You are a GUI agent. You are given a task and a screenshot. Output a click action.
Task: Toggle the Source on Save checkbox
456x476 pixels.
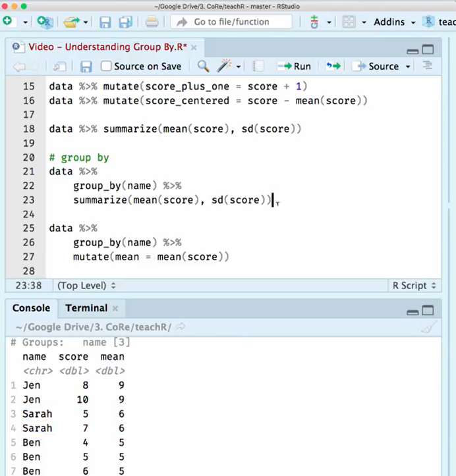tap(106, 66)
